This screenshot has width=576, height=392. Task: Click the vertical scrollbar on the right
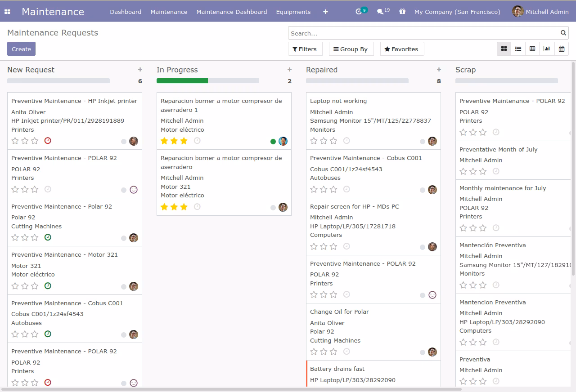(x=573, y=169)
